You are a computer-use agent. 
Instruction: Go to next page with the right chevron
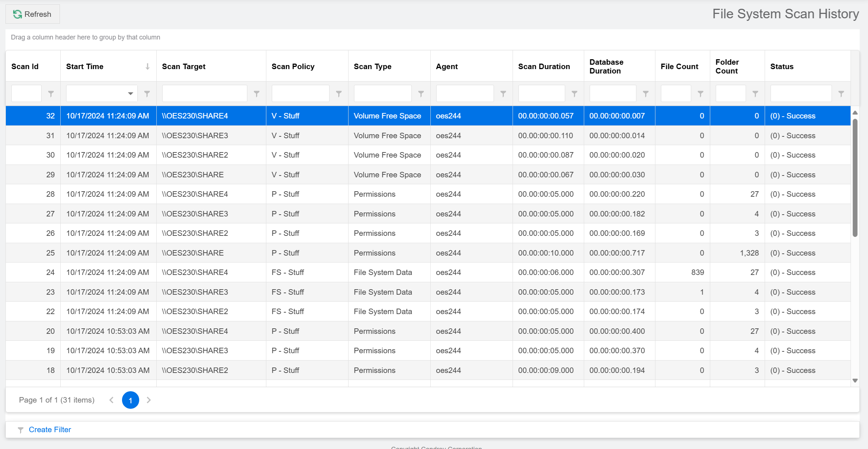(149, 400)
